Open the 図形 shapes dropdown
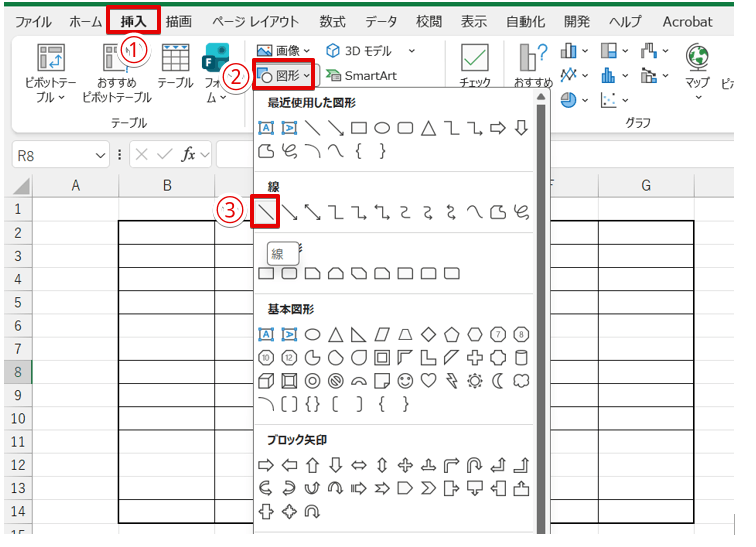The width and height of the screenshot is (756, 547). [x=284, y=75]
